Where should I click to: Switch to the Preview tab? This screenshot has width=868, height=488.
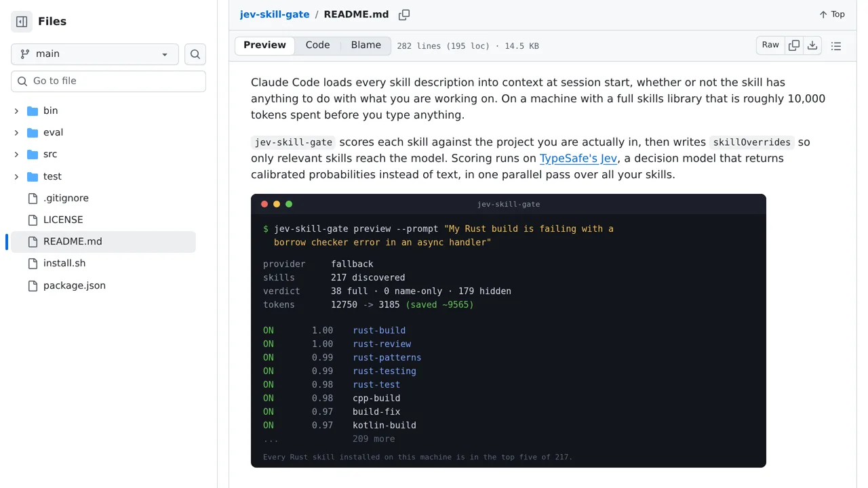point(264,45)
